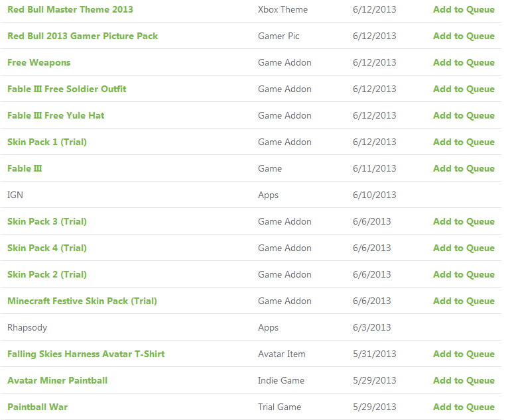
Task: Add Skin Pack 1 (Trial) to queue
Action: click(464, 142)
